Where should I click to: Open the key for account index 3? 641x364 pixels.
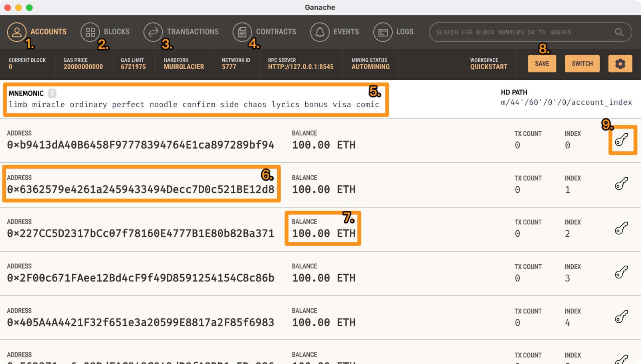[x=621, y=273]
